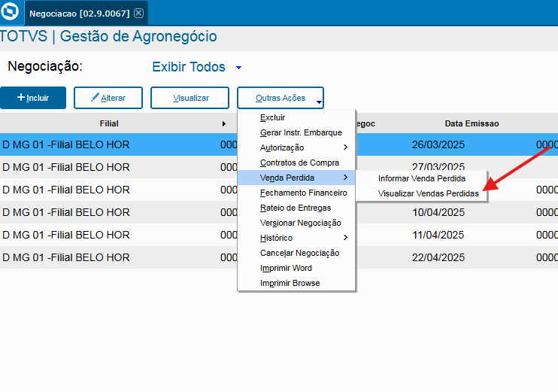Open the Exibir Todos filter dropdown
Screen dimensions: 558x392
coord(197,67)
